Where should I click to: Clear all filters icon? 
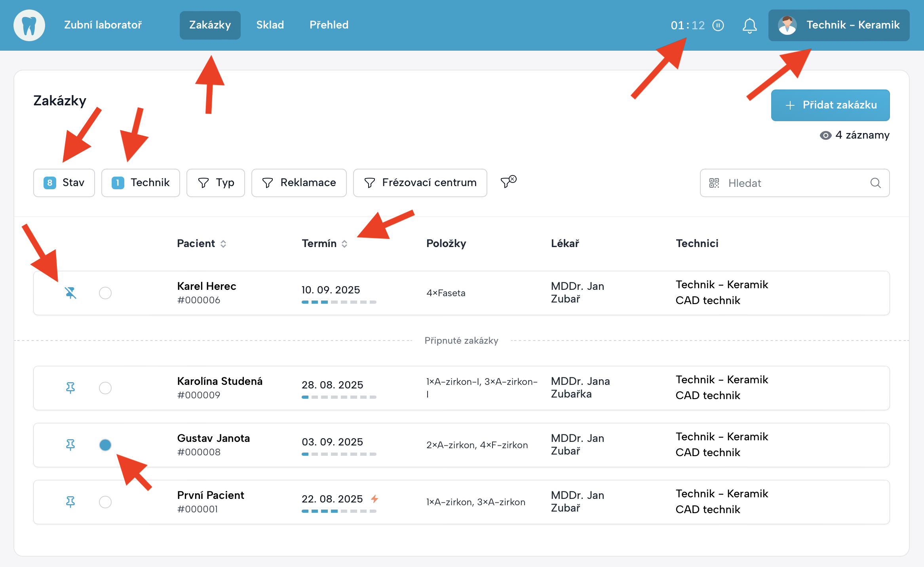[508, 182]
